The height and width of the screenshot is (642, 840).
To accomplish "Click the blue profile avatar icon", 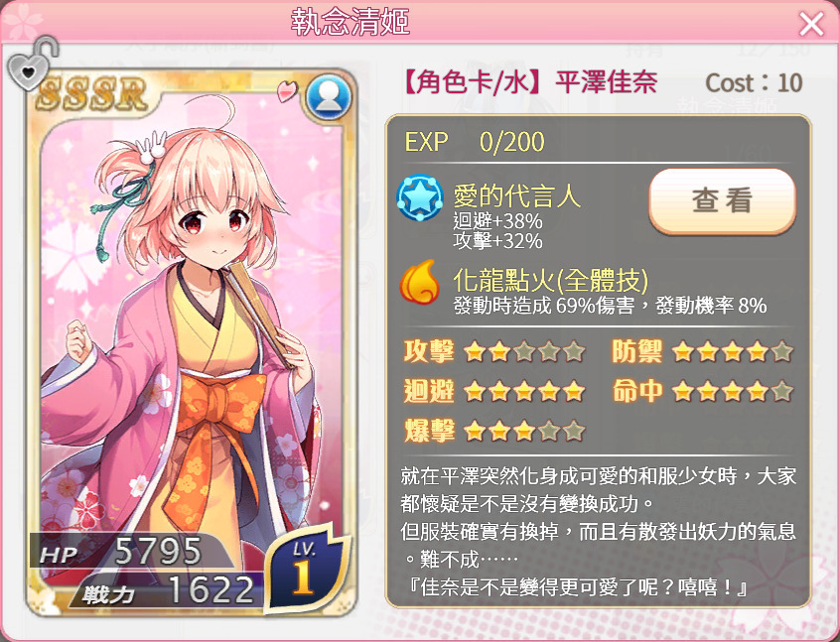I will (x=329, y=97).
